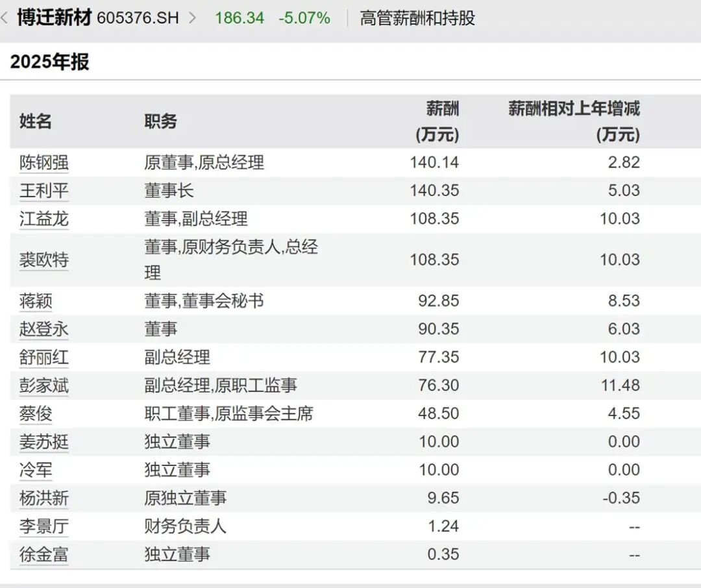Screen dimensions: 701x588
Task: Open profile link for 江益龙
Action: pos(44,219)
